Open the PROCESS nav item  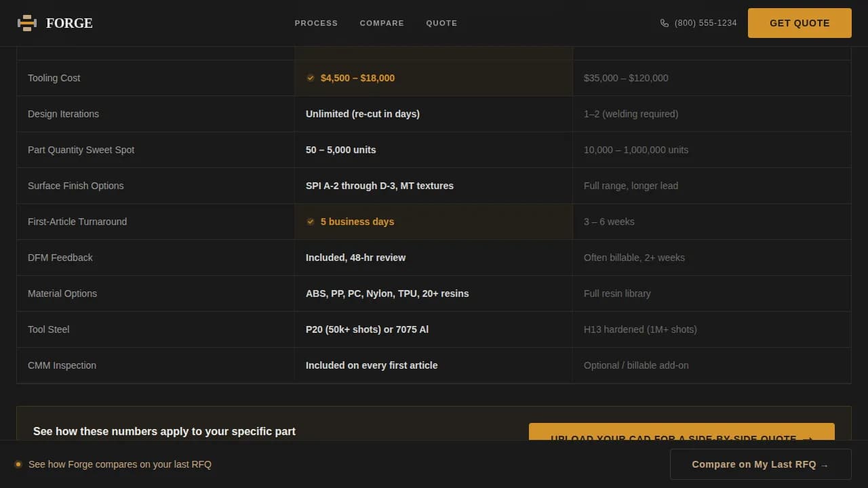pyautogui.click(x=316, y=23)
